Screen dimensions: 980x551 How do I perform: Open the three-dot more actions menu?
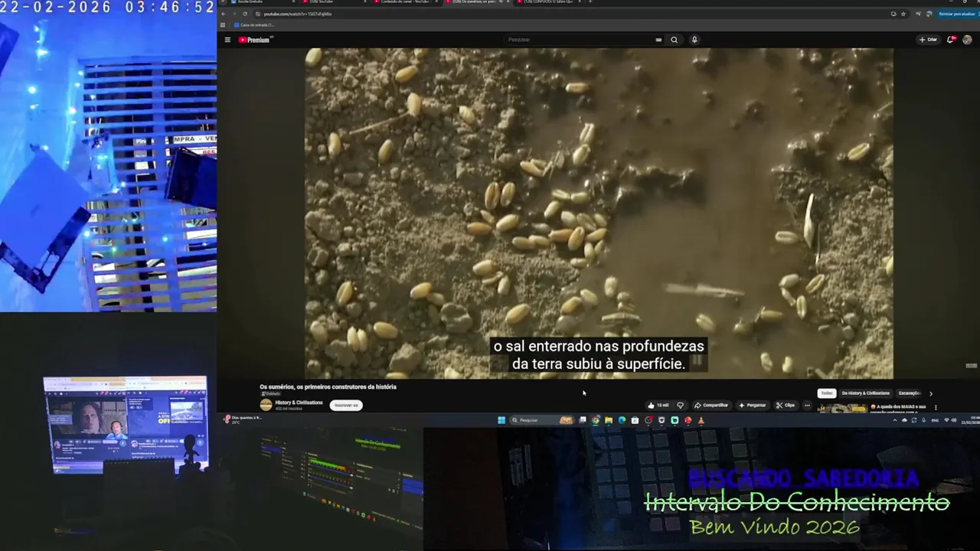806,405
